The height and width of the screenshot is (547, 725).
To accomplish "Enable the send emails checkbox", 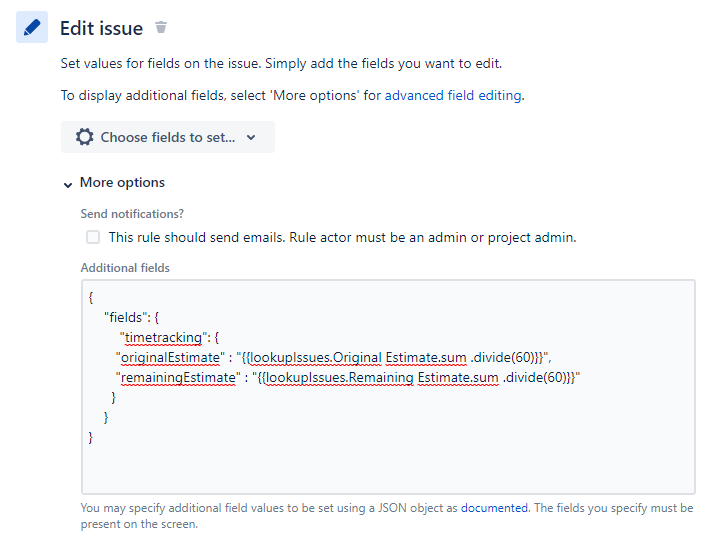I will coord(93,237).
